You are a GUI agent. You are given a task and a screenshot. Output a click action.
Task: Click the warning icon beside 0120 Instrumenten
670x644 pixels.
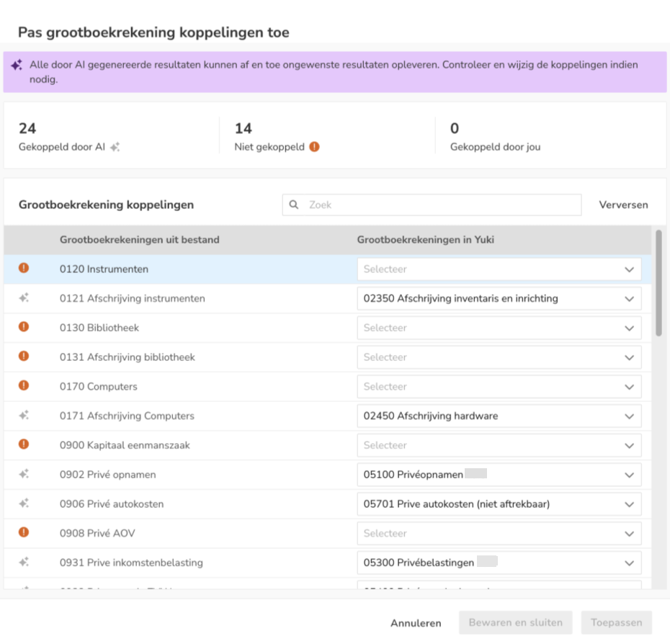tap(24, 269)
